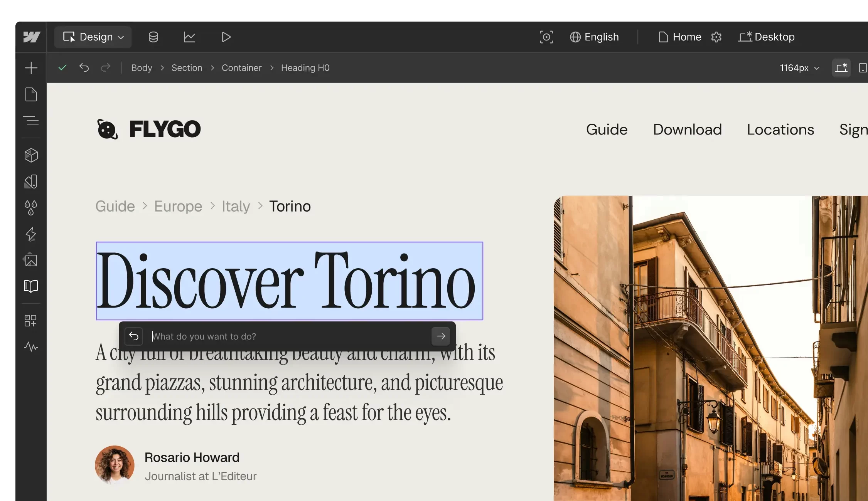Viewport: 868px width, 501px height.
Task: Open the English language selector
Action: point(594,37)
